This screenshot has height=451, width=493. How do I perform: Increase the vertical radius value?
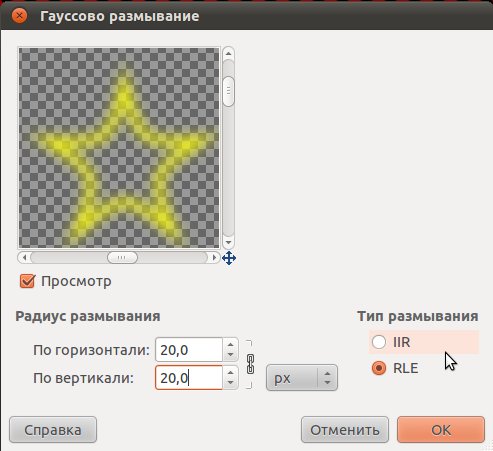(x=230, y=372)
